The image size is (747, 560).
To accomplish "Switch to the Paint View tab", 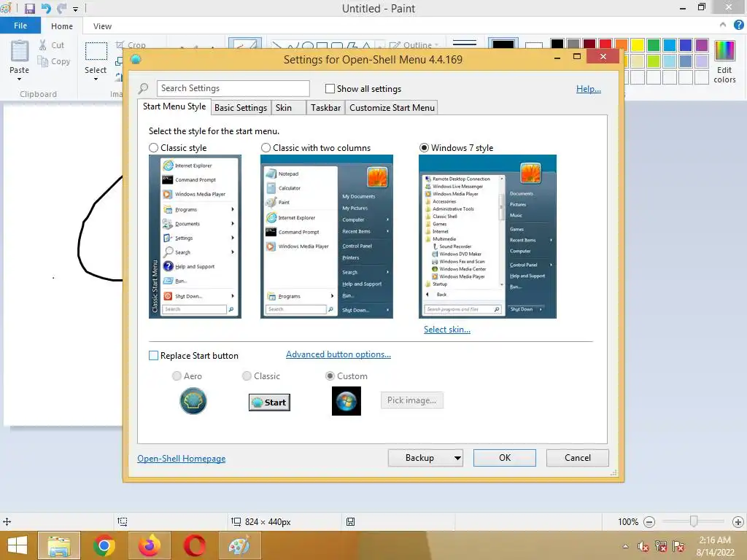I will (102, 26).
